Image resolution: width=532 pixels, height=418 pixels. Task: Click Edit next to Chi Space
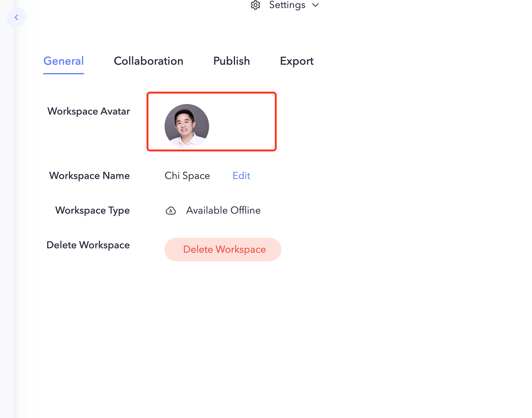tap(241, 176)
